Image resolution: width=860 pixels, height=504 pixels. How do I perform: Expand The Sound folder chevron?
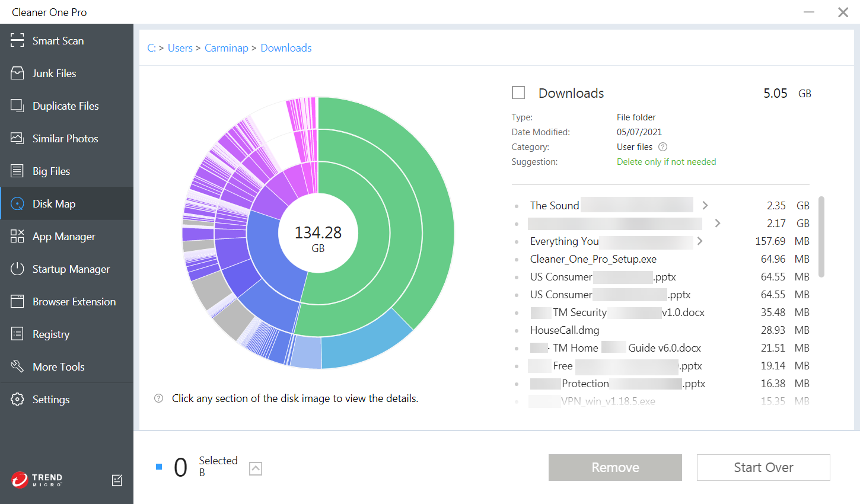pyautogui.click(x=705, y=205)
